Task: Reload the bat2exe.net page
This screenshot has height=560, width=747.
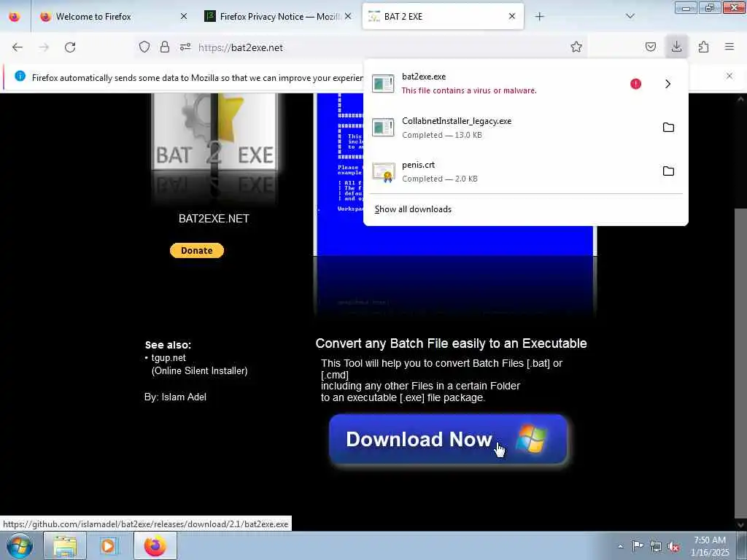Action: [70, 47]
